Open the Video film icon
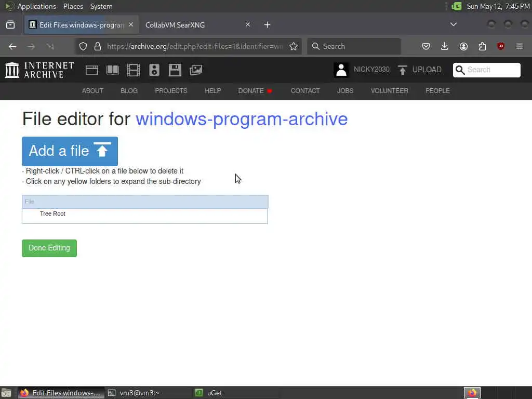 coord(134,70)
